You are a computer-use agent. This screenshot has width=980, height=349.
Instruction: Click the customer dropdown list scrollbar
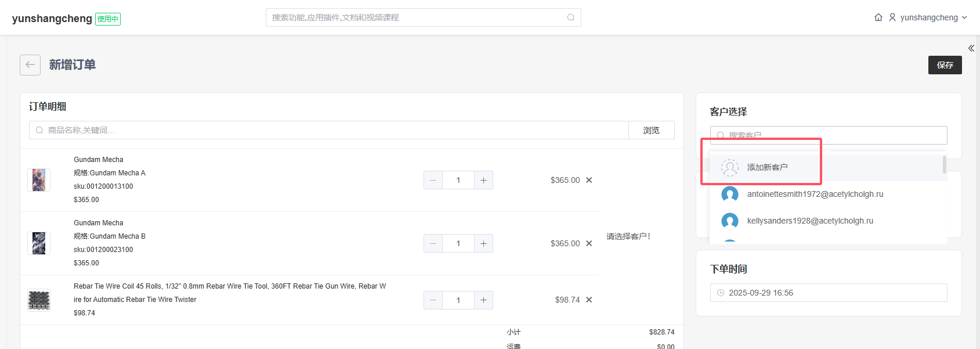pyautogui.click(x=944, y=164)
